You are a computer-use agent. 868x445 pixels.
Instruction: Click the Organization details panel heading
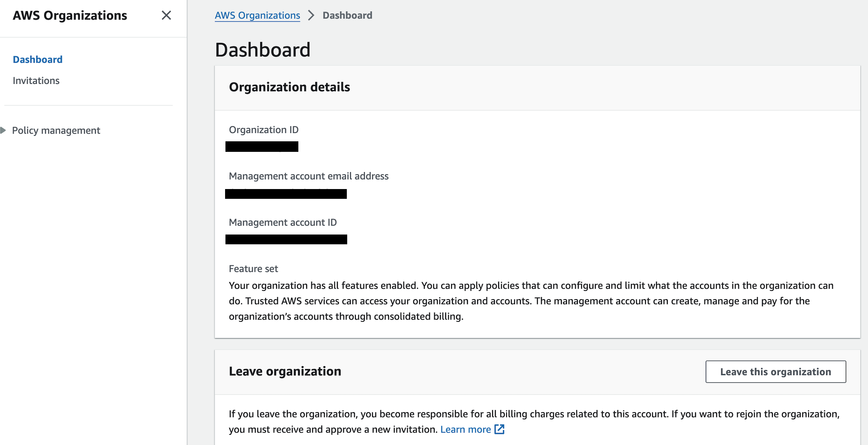(x=289, y=87)
